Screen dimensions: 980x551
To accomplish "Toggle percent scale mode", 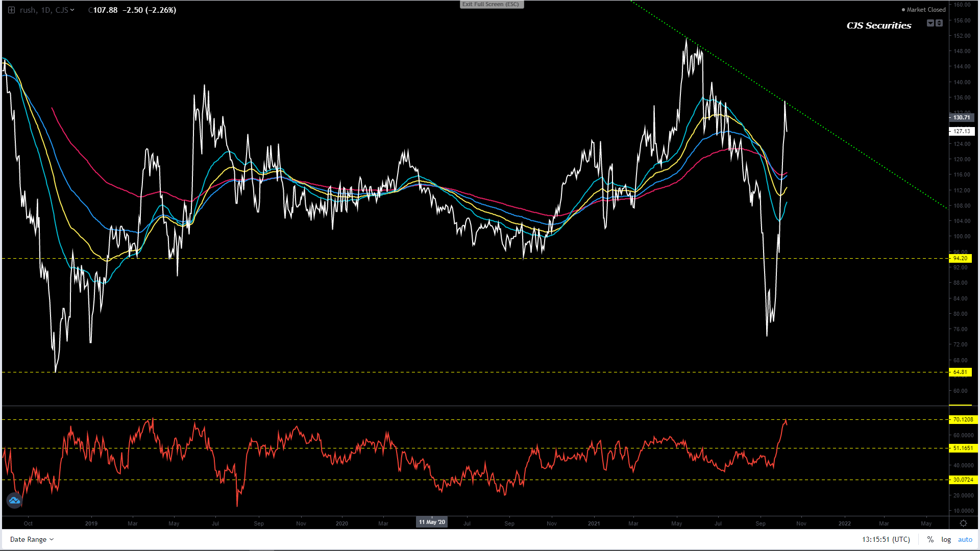I will coord(930,539).
